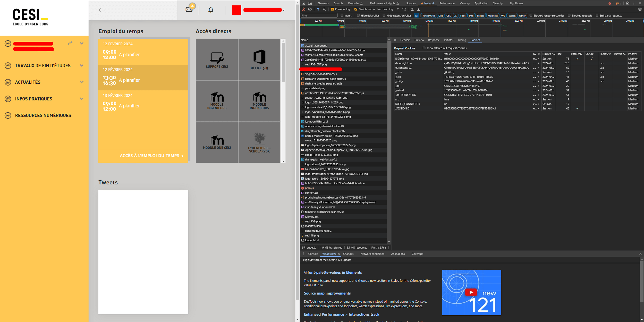644x322 pixels.
Task: Open the Application panel tab
Action: pyautogui.click(x=481, y=3)
